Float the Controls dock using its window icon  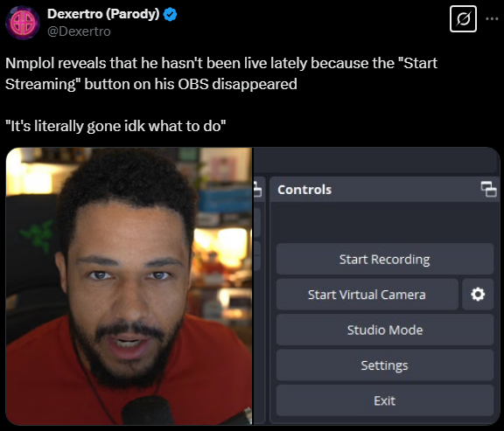[488, 189]
